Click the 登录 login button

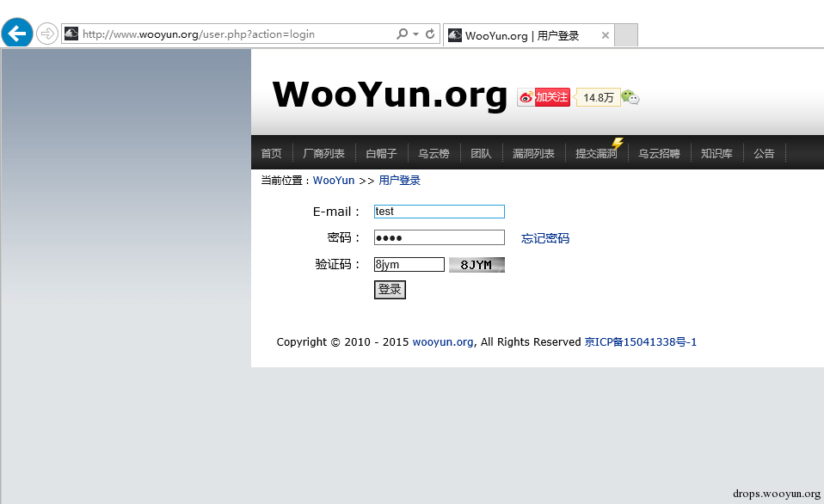[390, 290]
